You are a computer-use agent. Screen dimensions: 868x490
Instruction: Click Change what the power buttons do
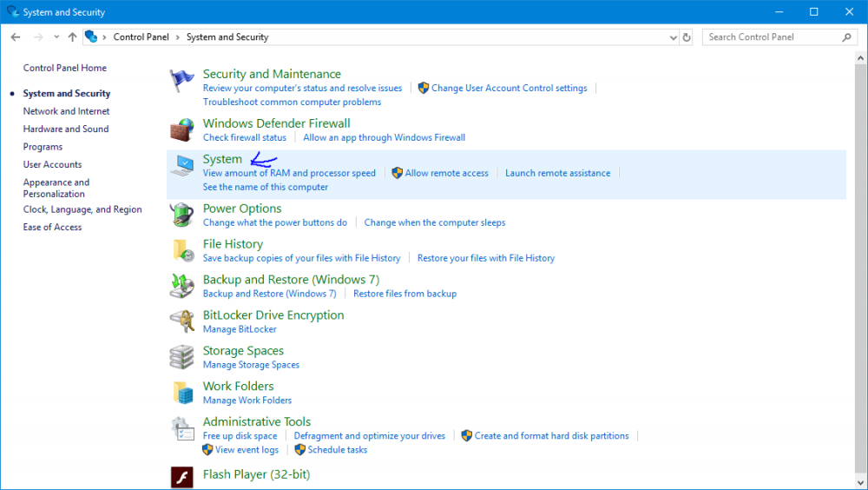pyautogui.click(x=275, y=222)
